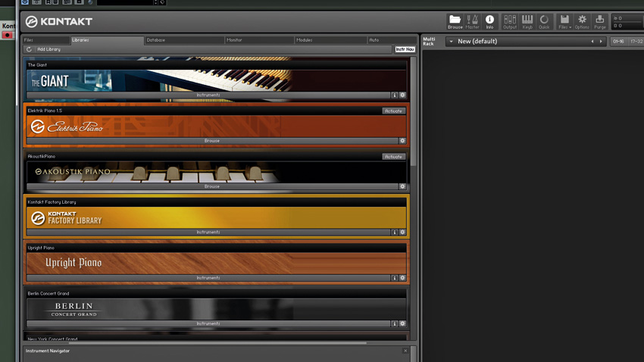Switch to the Database tab

(184, 40)
